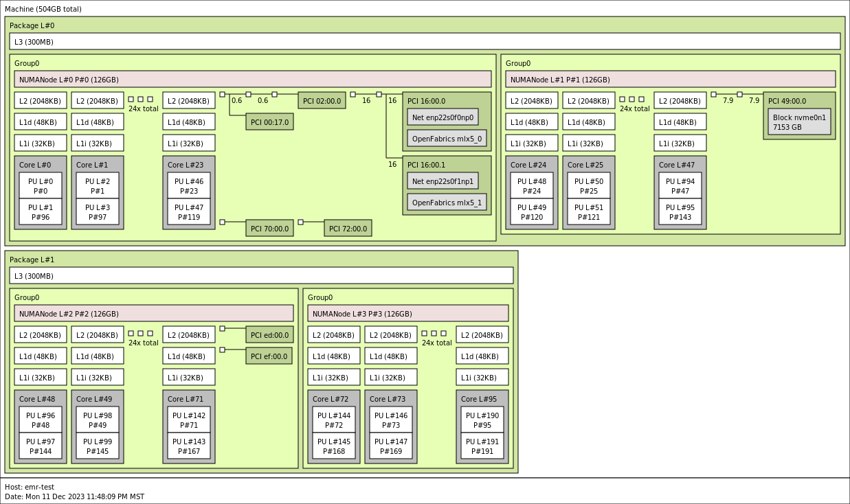
Task: Select the PCI 70:00.0 device box
Action: pyautogui.click(x=269, y=229)
